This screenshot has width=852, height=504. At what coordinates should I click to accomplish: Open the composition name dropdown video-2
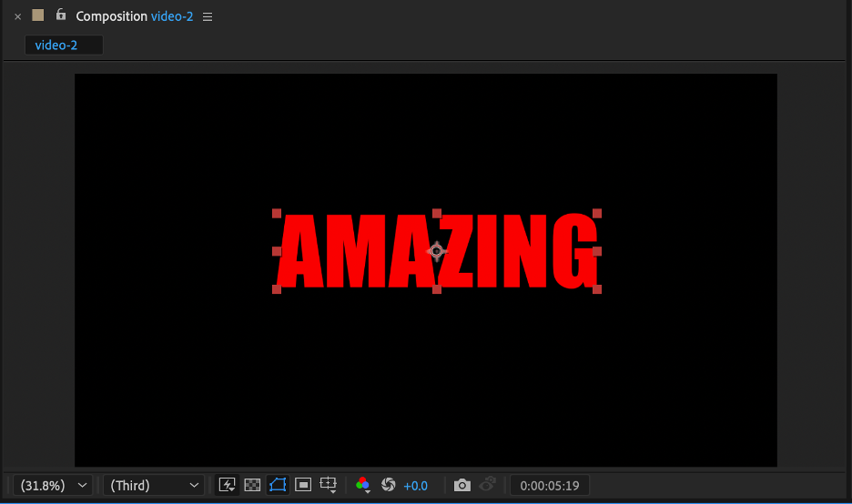[x=171, y=16]
